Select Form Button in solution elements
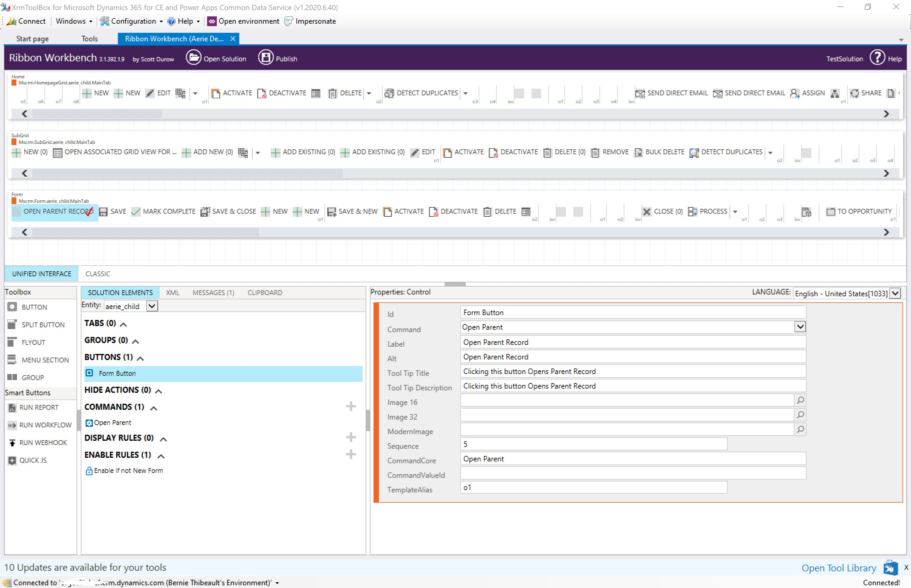The image size is (911, 588). [x=223, y=373]
